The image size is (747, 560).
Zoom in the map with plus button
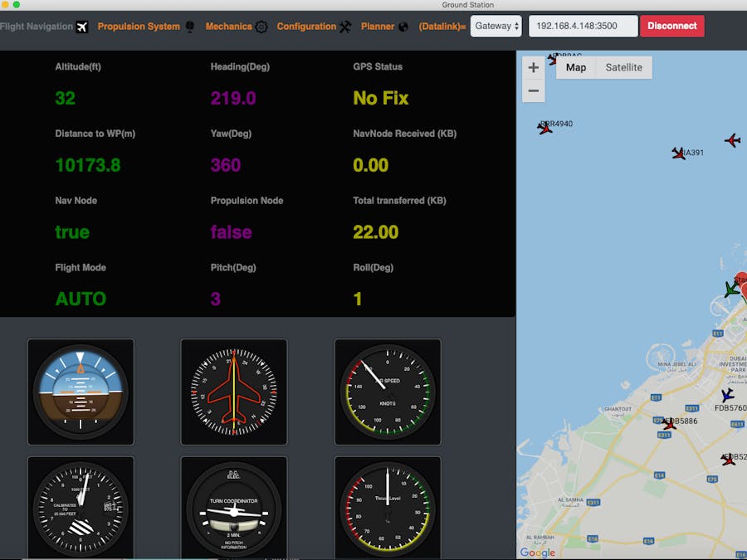click(x=534, y=68)
